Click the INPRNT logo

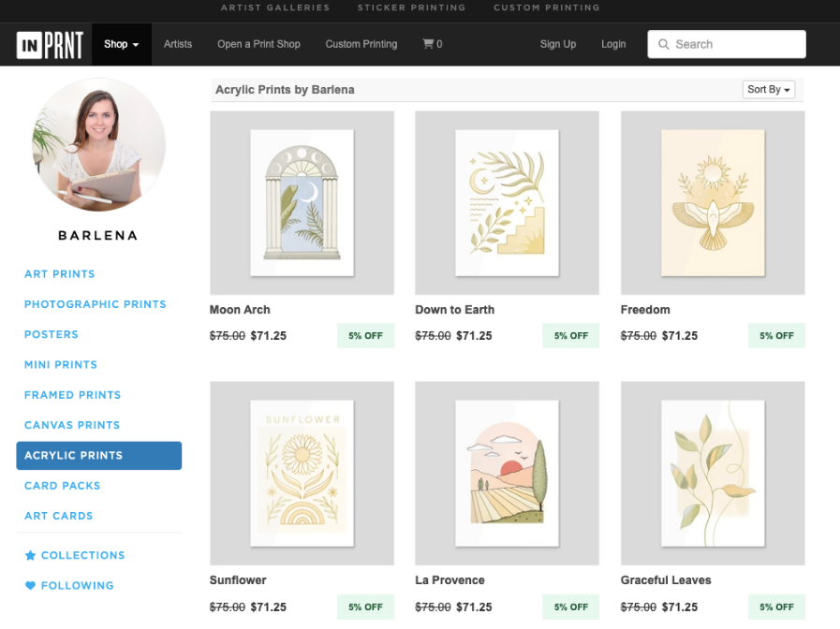tap(50, 44)
